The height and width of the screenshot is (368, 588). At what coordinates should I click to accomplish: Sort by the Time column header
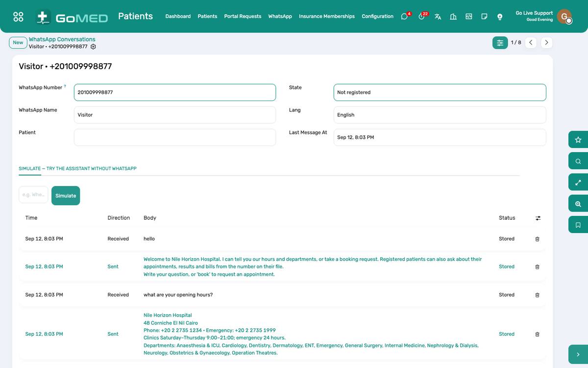tap(31, 218)
